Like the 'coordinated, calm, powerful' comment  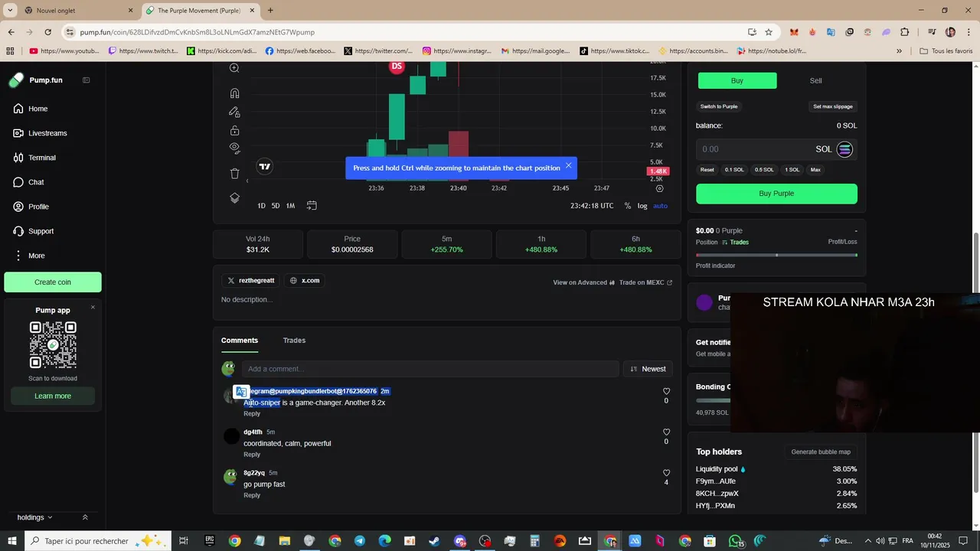click(x=666, y=432)
